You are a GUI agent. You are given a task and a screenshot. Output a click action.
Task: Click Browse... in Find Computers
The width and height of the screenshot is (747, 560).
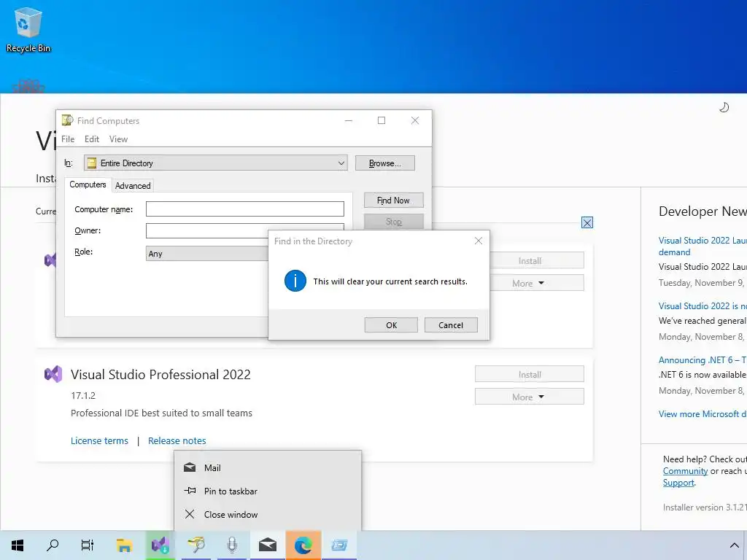[385, 163]
